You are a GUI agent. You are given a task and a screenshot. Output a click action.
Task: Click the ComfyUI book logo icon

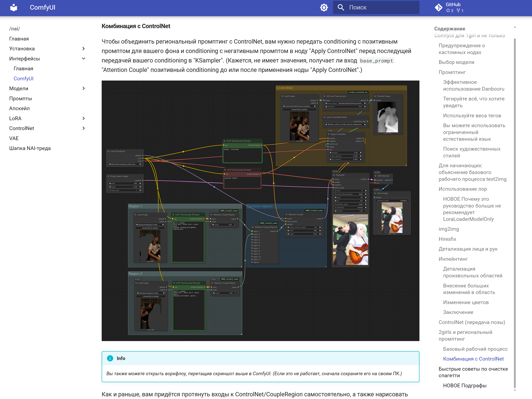[x=14, y=7]
